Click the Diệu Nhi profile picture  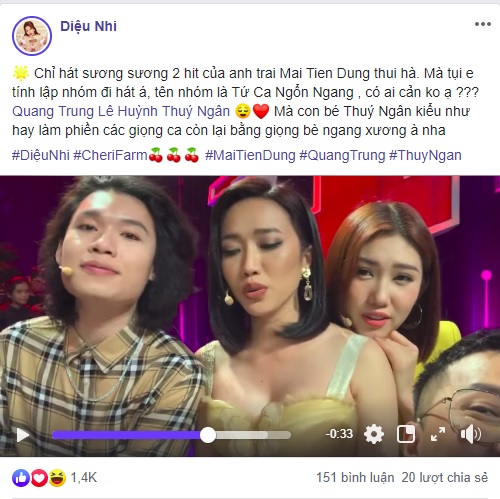32,36
